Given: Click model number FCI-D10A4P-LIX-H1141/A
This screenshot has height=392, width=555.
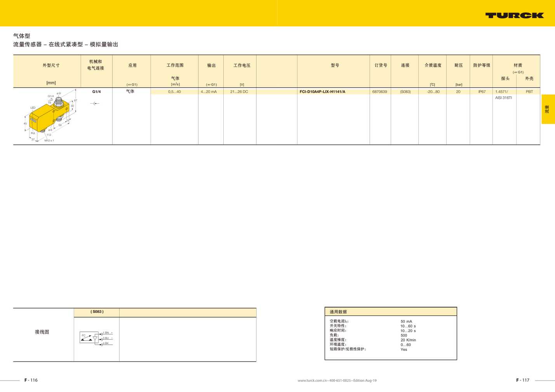Looking at the screenshot, I should click(322, 92).
